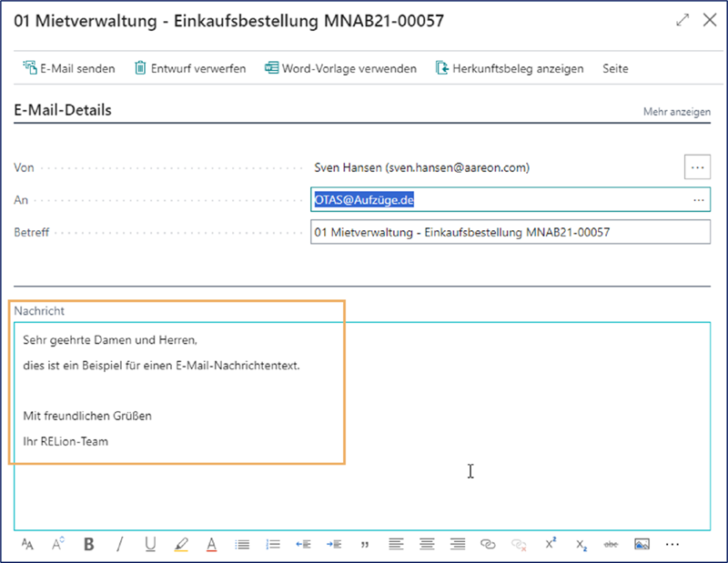728x563 pixels.
Task: Increase paragraph indent
Action: 334,544
